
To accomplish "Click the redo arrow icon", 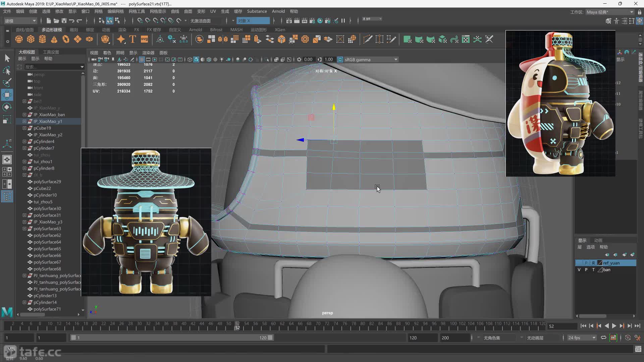I will click(x=79, y=21).
